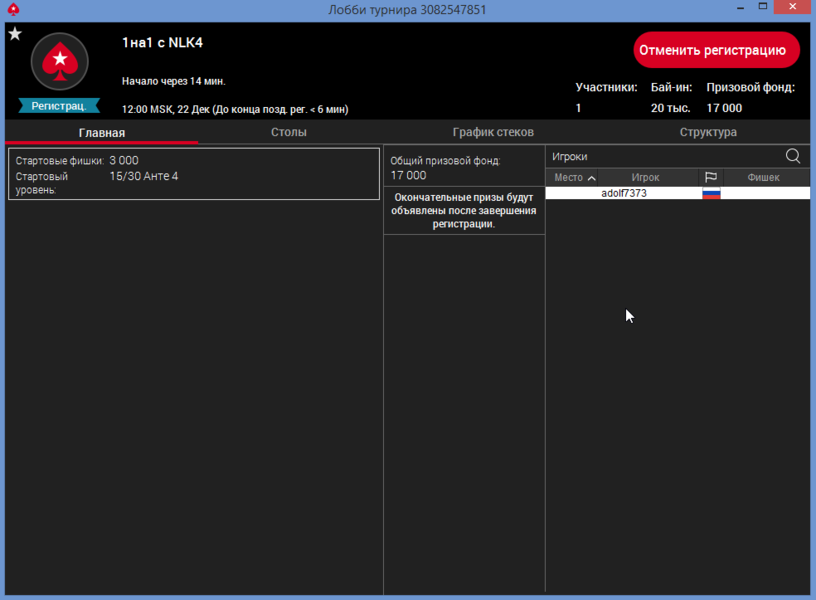Select the Главная tab
816x600 pixels.
[102, 132]
